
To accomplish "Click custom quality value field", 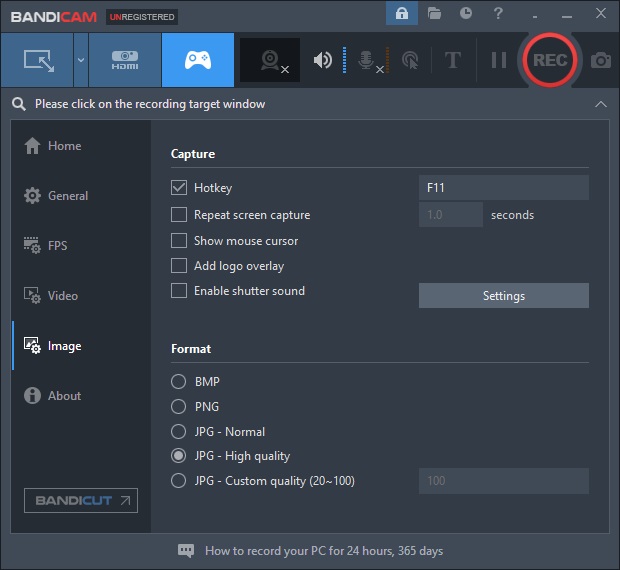I will pos(504,481).
